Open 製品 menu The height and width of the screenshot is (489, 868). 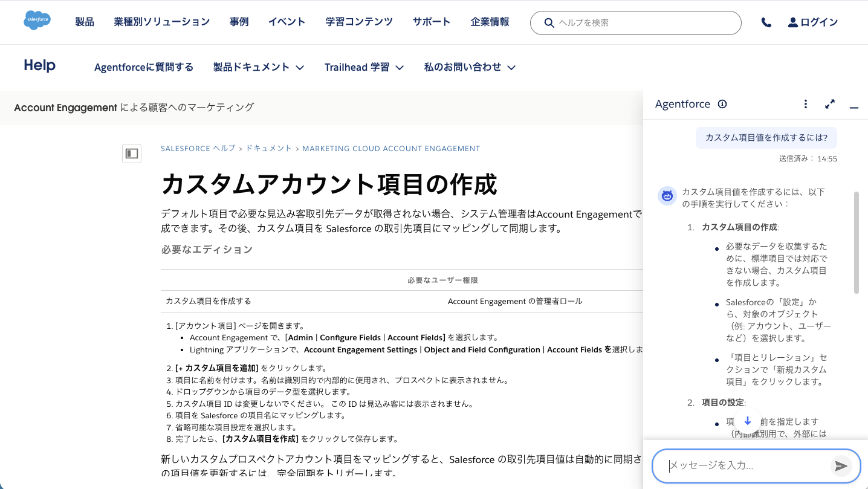coord(85,22)
